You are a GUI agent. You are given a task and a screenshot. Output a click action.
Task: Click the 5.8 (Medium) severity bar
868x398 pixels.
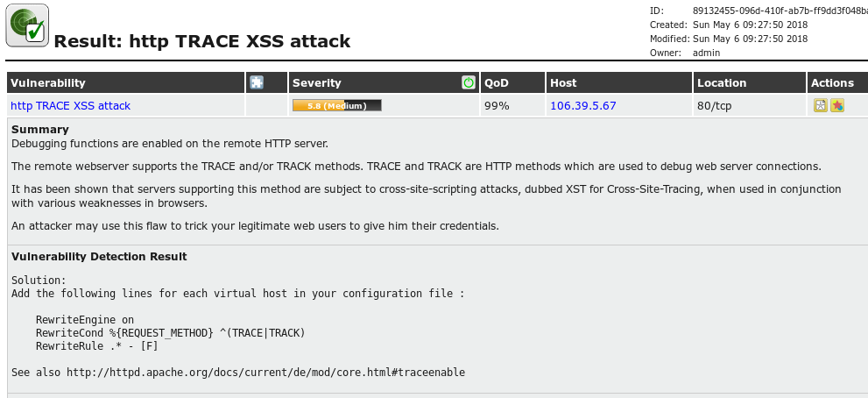[x=337, y=106]
